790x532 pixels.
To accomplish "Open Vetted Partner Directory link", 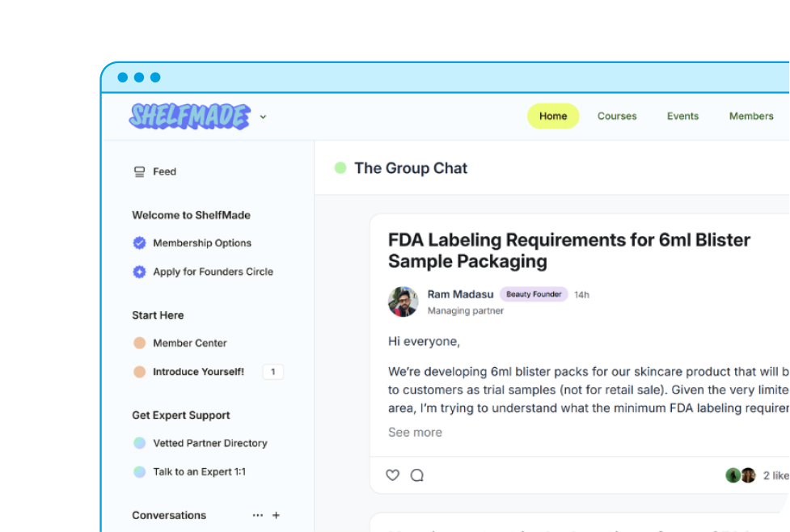I will coord(210,443).
